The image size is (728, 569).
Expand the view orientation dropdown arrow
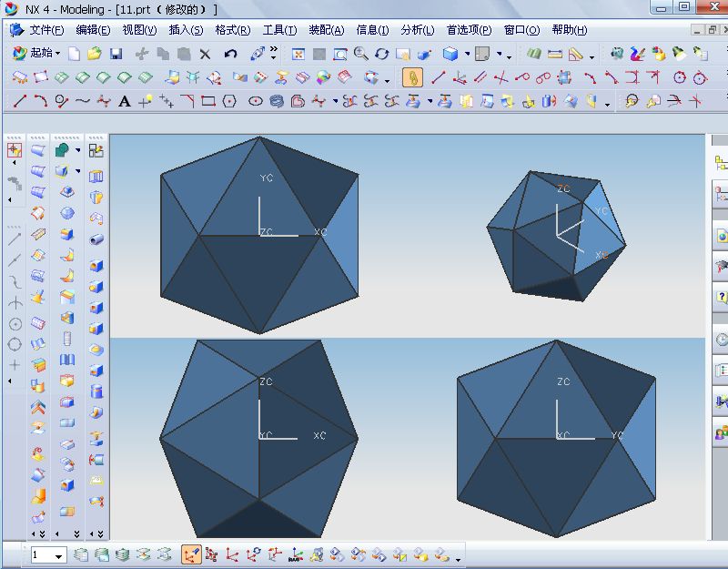(x=500, y=54)
